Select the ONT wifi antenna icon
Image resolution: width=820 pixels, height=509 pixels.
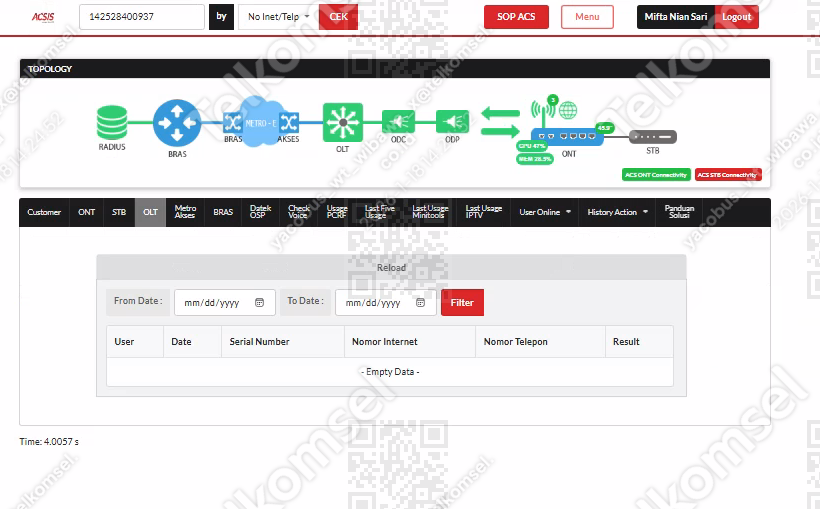(542, 111)
